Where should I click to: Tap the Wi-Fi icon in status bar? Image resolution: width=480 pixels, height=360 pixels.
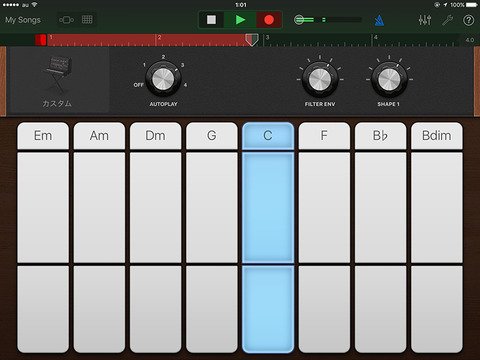coord(34,5)
